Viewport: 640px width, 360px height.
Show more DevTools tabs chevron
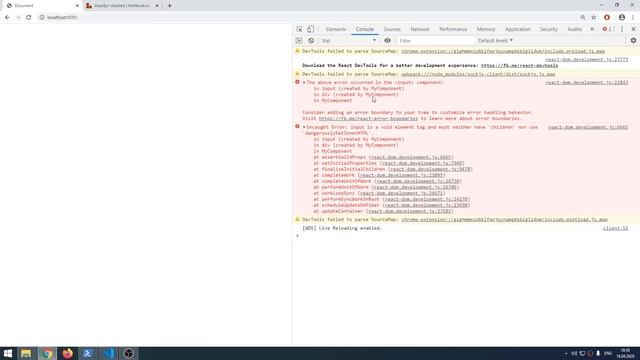coord(592,29)
